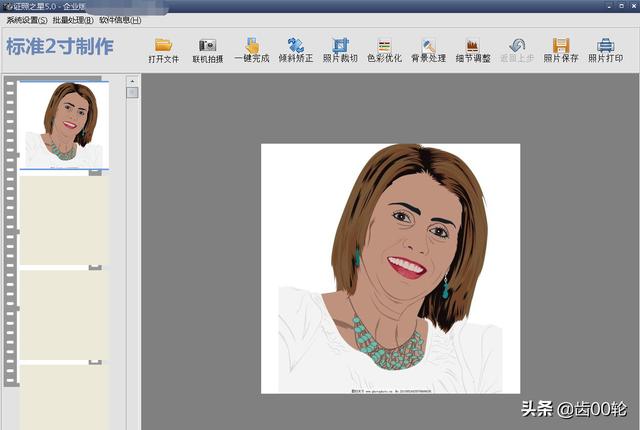
Task: Open the 软件信息(H) menu
Action: tap(119, 20)
